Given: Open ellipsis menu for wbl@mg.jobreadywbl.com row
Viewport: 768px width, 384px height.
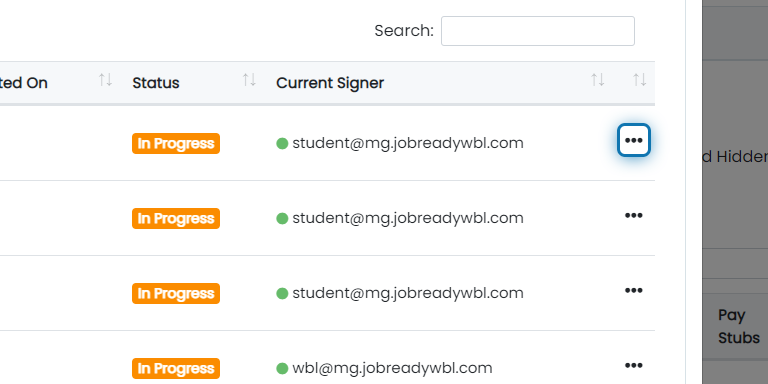Looking at the screenshot, I should [x=633, y=365].
